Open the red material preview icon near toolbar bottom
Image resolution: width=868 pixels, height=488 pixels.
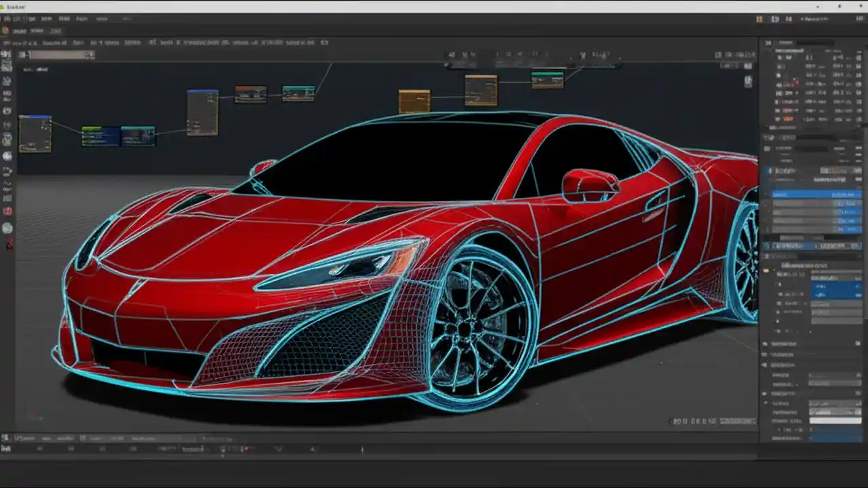pyautogui.click(x=7, y=211)
